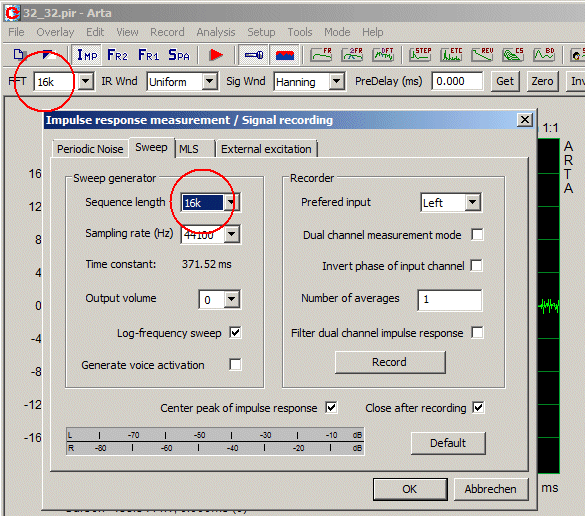Click the Default button

tap(448, 443)
